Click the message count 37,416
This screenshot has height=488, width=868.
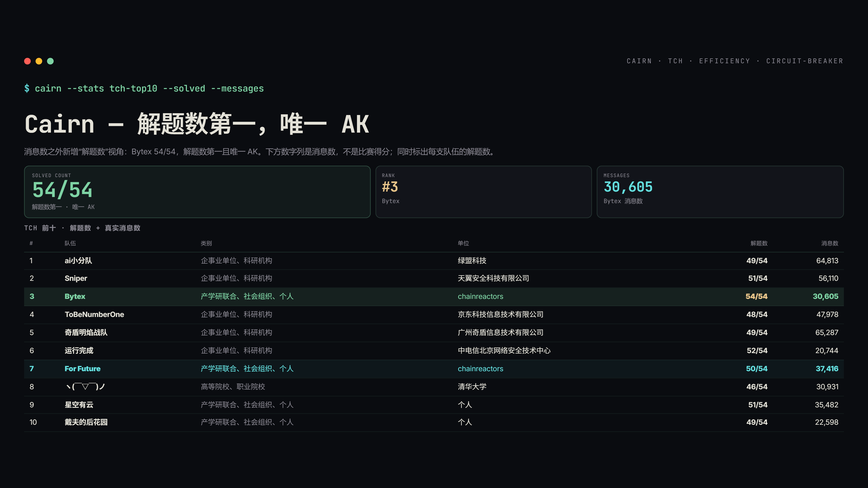827,369
